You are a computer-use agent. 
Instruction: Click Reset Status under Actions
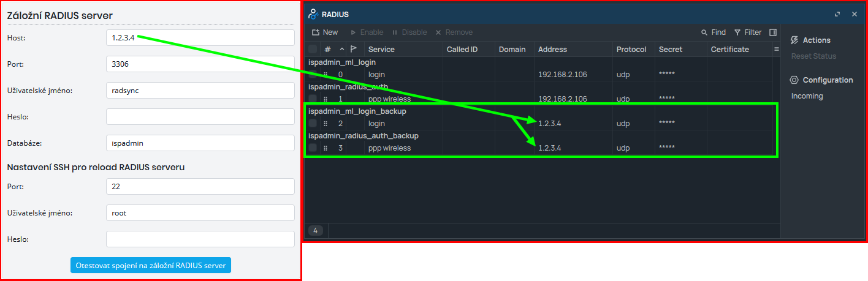(x=813, y=56)
